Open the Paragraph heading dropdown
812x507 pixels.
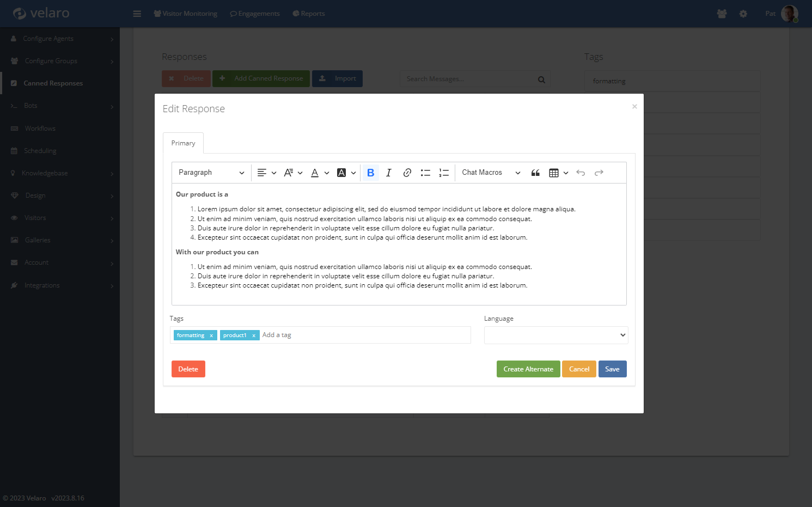(x=211, y=173)
